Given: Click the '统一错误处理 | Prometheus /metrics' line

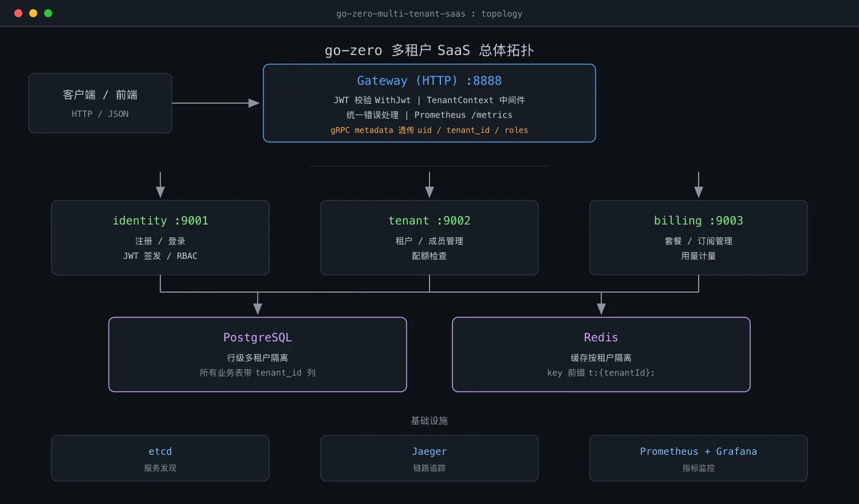Looking at the screenshot, I should pos(429,115).
